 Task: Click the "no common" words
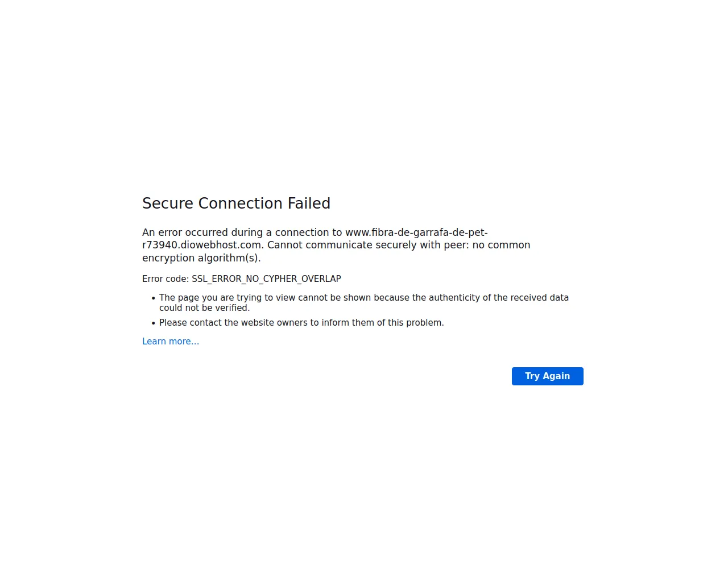(x=501, y=245)
